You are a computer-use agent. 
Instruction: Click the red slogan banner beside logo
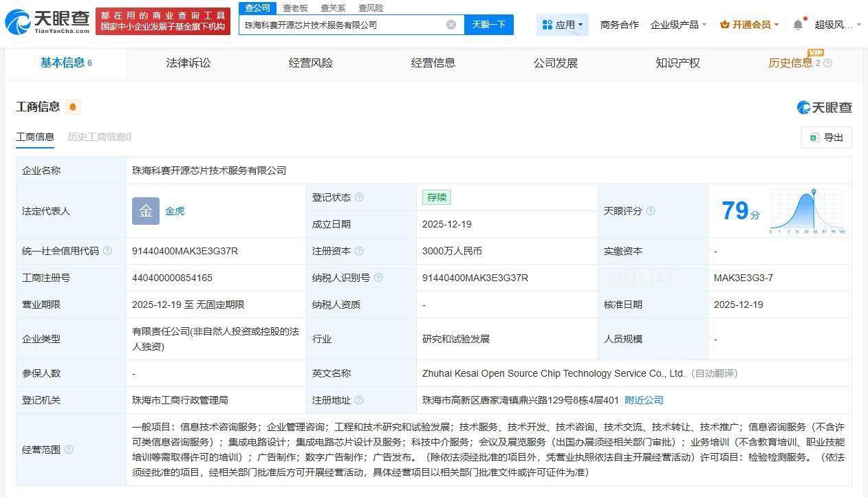click(163, 21)
